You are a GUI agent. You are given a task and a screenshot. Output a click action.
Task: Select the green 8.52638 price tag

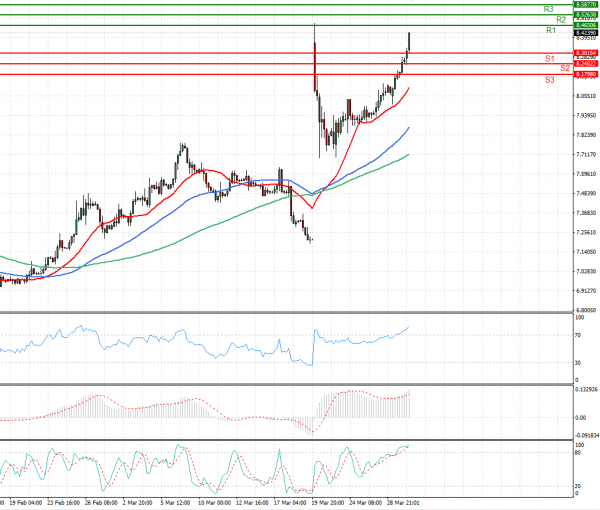click(586, 15)
